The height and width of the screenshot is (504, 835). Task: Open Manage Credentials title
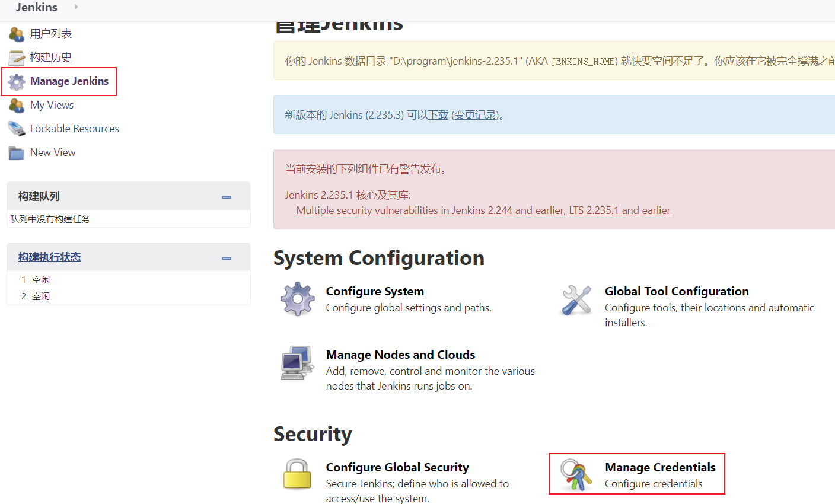[x=660, y=467]
